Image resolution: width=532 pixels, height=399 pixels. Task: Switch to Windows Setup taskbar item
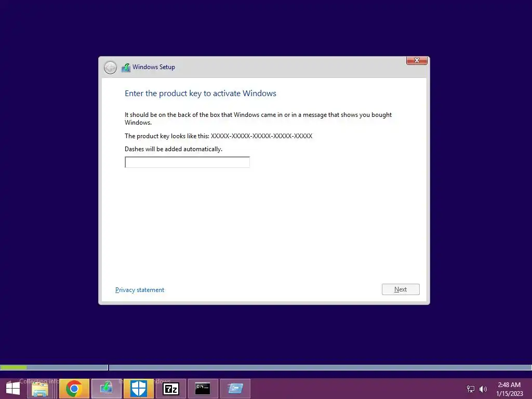(106, 389)
